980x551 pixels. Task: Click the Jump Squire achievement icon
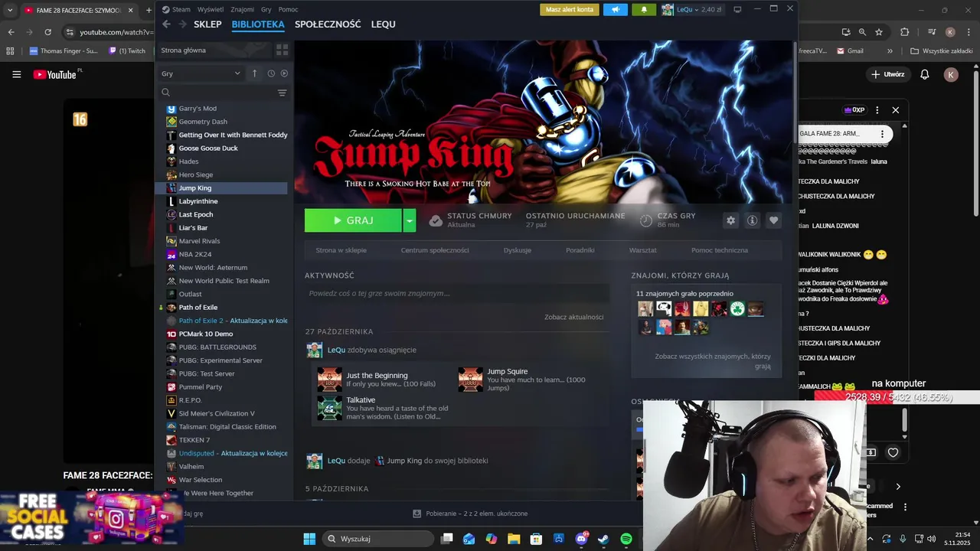pyautogui.click(x=471, y=380)
